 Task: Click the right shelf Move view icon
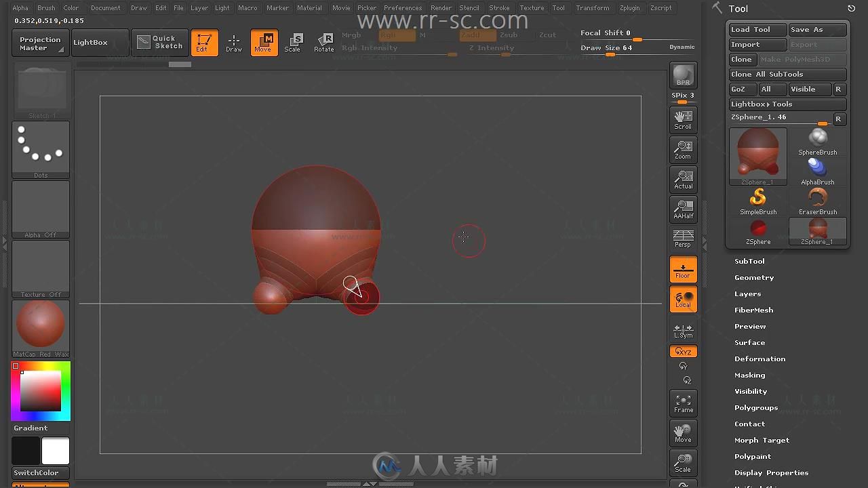pos(683,432)
